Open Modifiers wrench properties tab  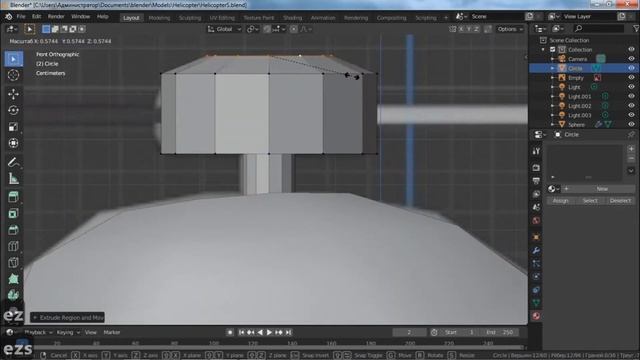536,250
